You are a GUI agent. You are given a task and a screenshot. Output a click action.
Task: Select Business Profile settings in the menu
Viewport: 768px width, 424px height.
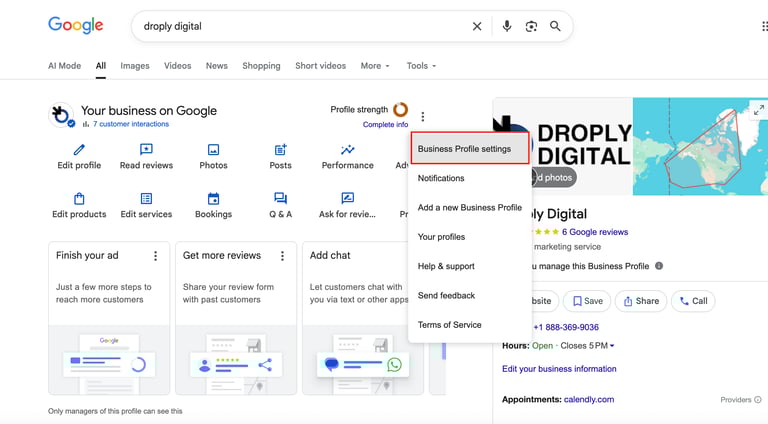(470, 148)
